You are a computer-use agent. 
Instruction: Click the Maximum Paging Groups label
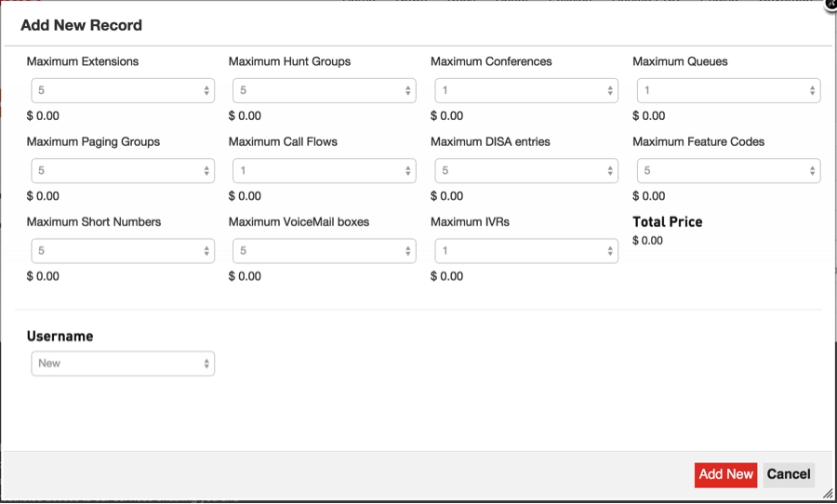(93, 142)
